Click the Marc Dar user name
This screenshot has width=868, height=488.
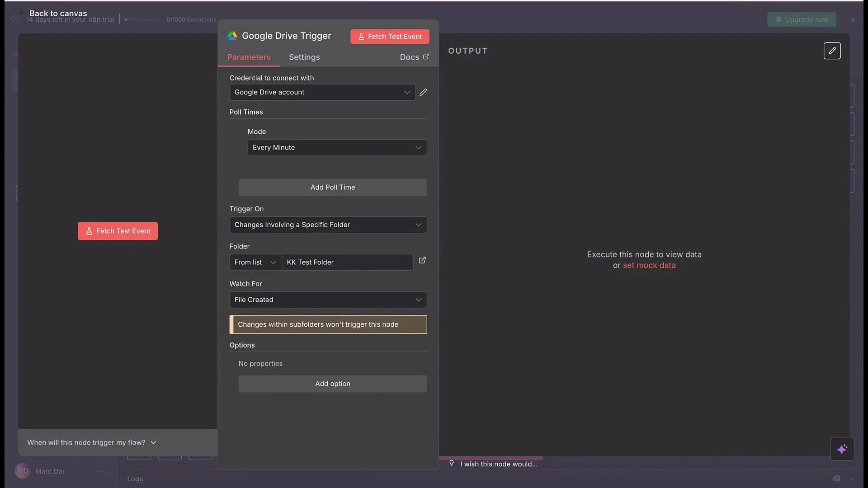[x=50, y=471]
